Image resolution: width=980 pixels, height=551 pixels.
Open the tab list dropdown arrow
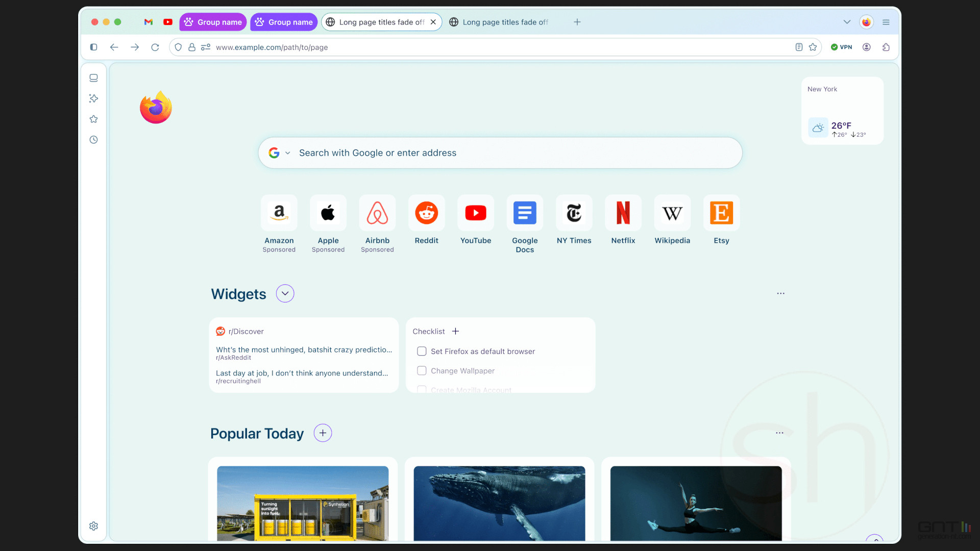[x=847, y=22]
